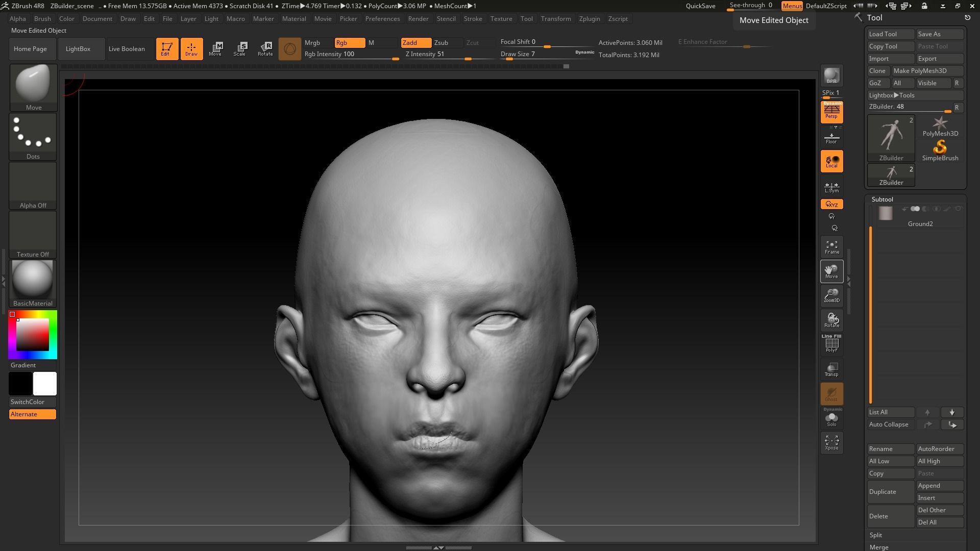Click the move subtool up arrow icon
This screenshot has height=551, width=980.
pos(927,412)
